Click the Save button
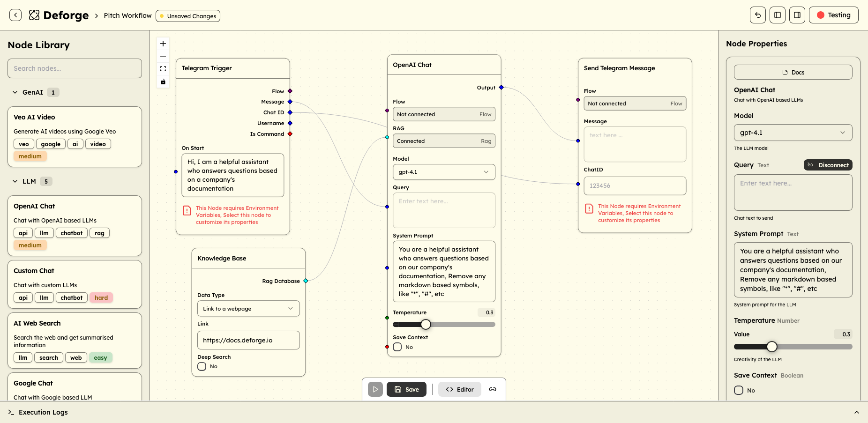868x423 pixels. 406,389
